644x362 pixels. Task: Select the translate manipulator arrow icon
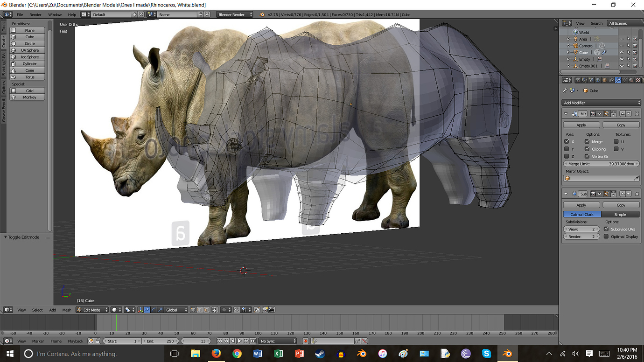(147, 310)
